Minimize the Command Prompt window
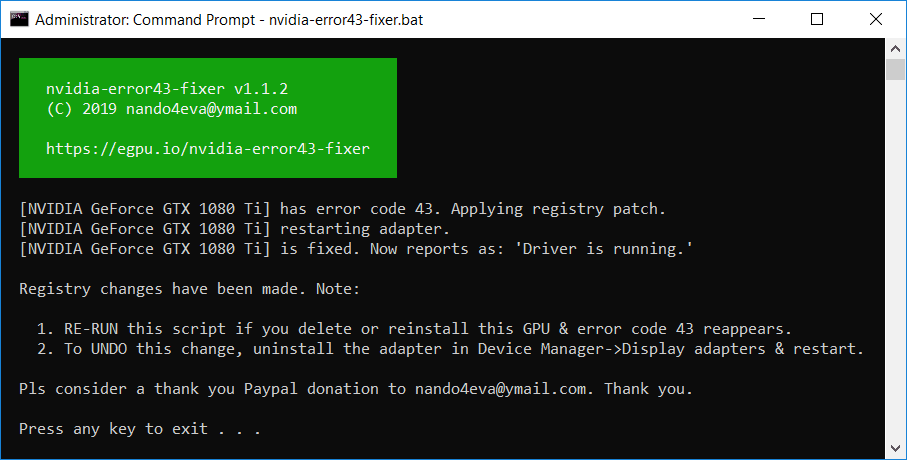Image resolution: width=907 pixels, height=460 pixels. (759, 19)
